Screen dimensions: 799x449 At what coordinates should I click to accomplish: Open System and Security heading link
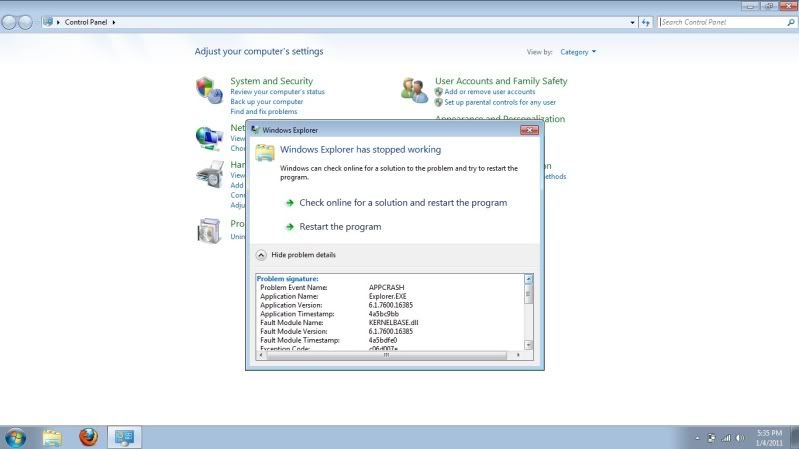pyautogui.click(x=271, y=81)
